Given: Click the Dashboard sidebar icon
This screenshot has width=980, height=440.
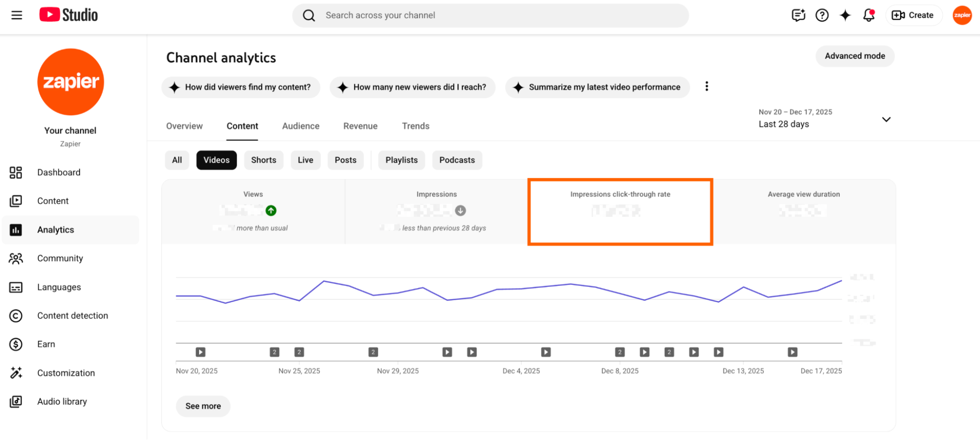Looking at the screenshot, I should pyautogui.click(x=16, y=172).
